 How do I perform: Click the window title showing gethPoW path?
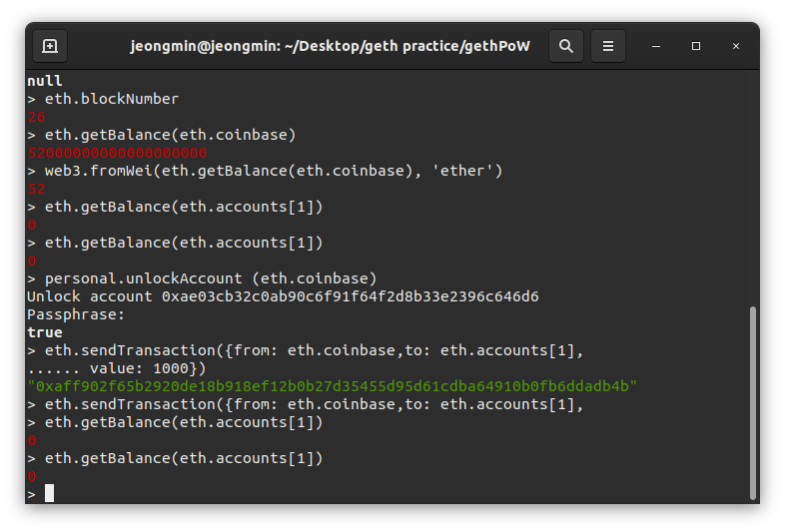pyautogui.click(x=330, y=46)
